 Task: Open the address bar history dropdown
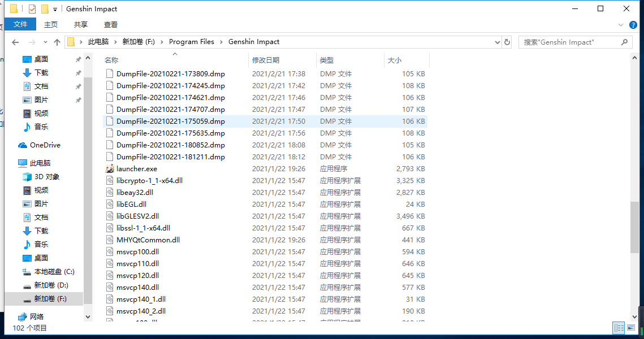(x=498, y=42)
